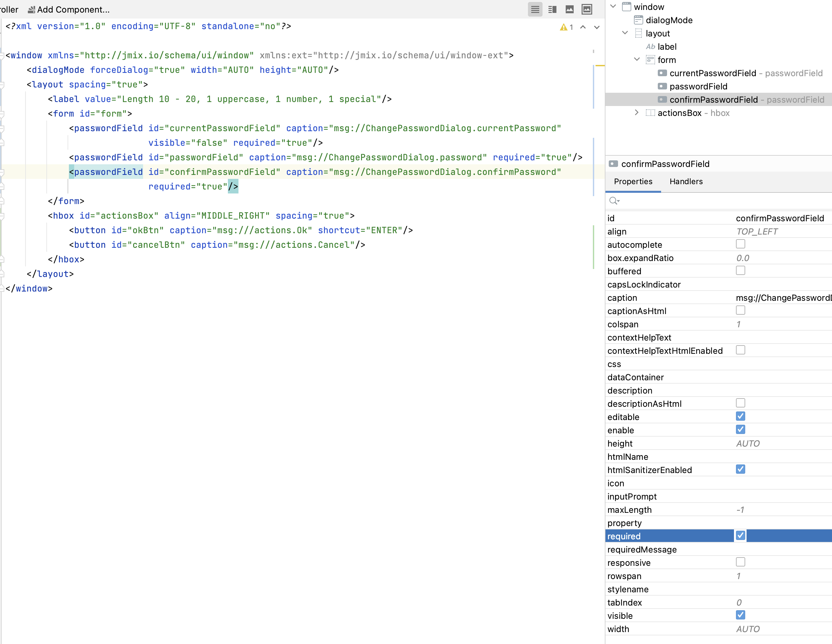Uncheck the enable checkbox
This screenshot has width=832, height=644.
click(740, 429)
